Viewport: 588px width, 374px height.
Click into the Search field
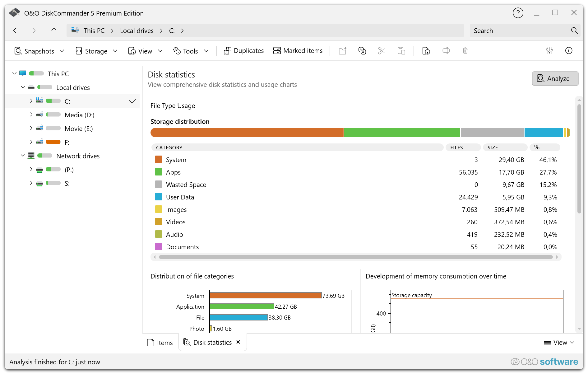pos(519,31)
